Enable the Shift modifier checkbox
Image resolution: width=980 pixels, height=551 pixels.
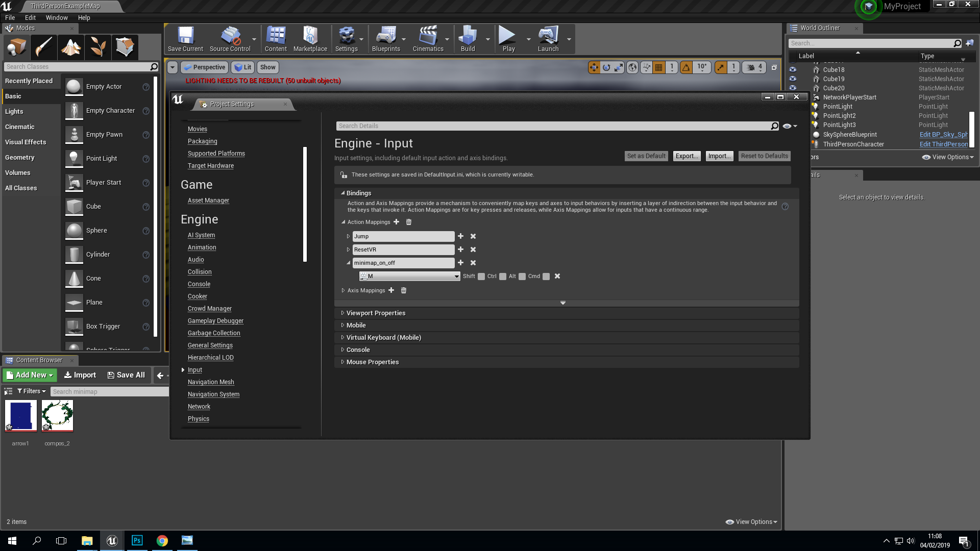click(x=481, y=277)
